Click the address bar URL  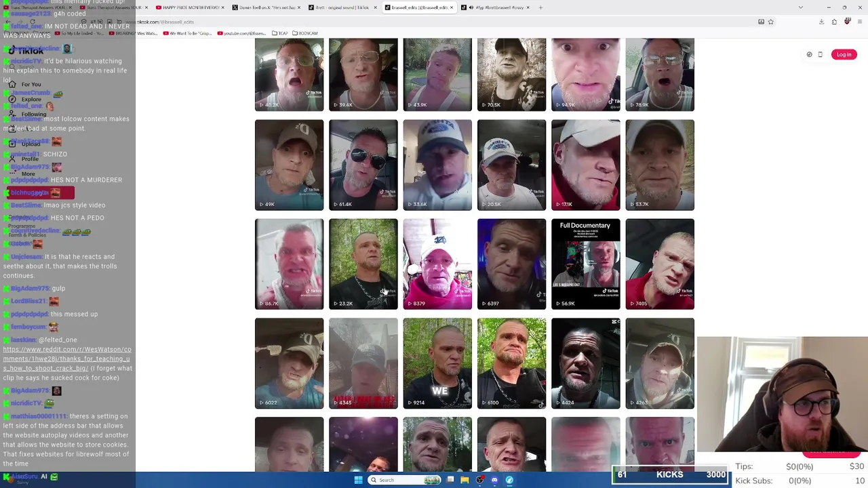point(159,22)
